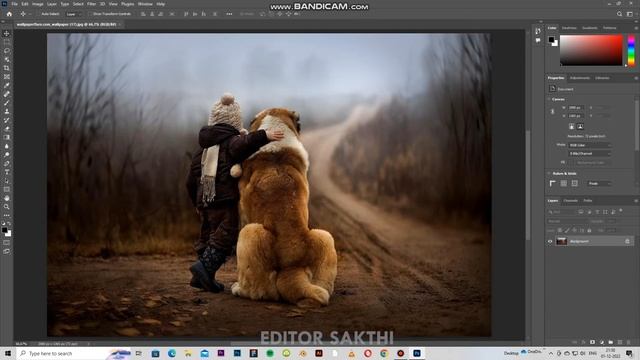640x360 pixels.
Task: Delete layer trash button
Action: (x=629, y=342)
